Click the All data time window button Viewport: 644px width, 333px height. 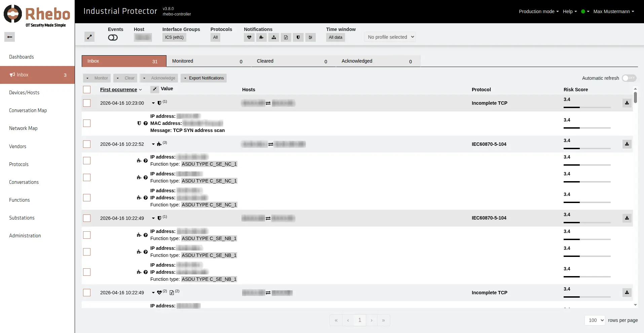[x=336, y=37]
